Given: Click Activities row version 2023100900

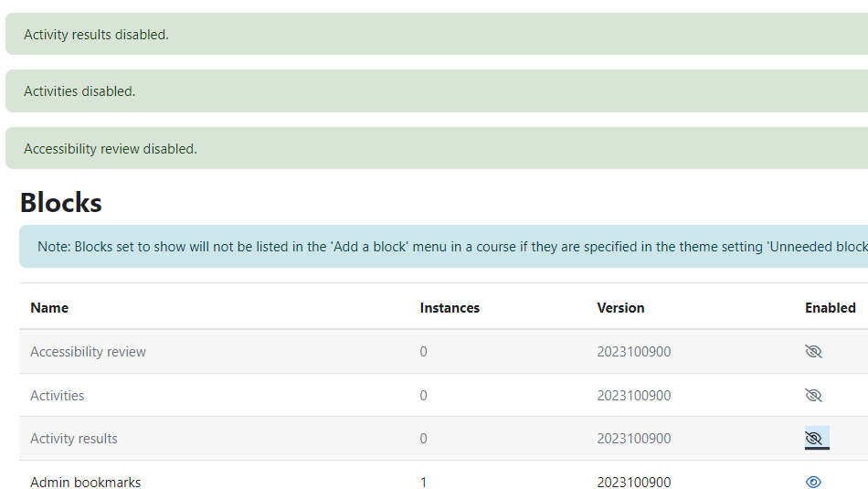Looking at the screenshot, I should 634,396.
